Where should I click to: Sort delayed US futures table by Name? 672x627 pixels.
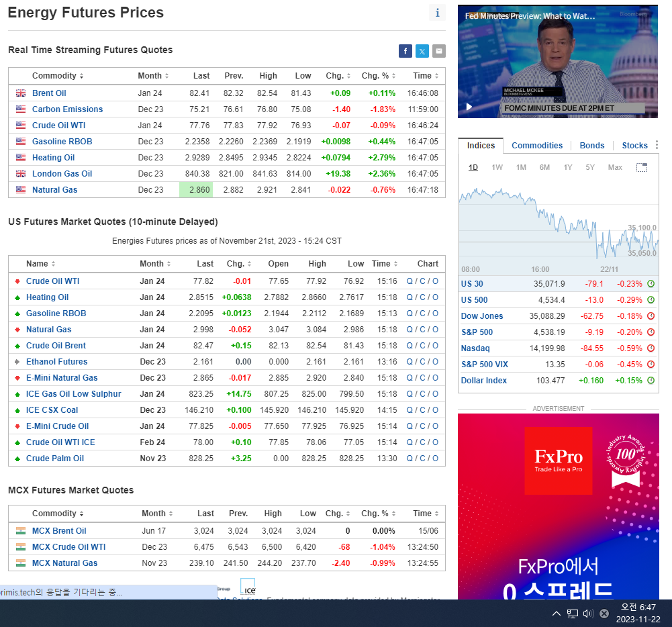coord(41,264)
